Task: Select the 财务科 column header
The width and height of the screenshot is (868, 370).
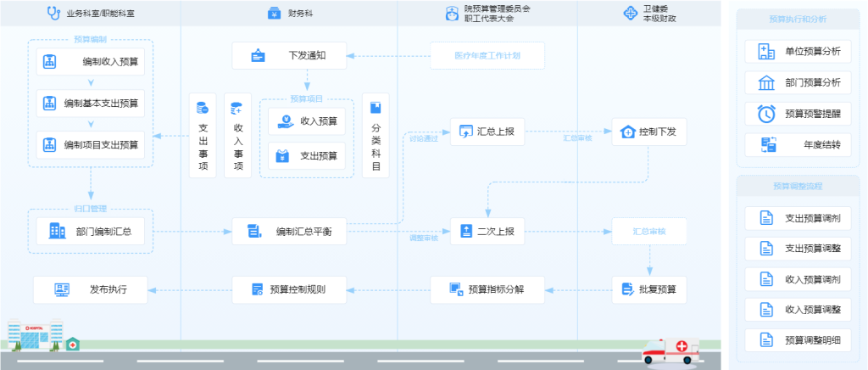Action: [x=288, y=14]
